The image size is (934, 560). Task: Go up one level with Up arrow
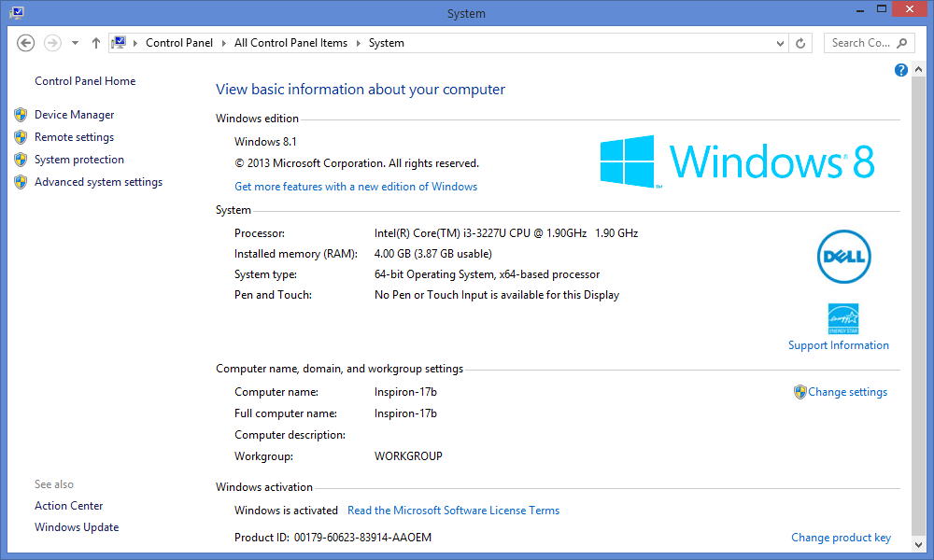96,43
